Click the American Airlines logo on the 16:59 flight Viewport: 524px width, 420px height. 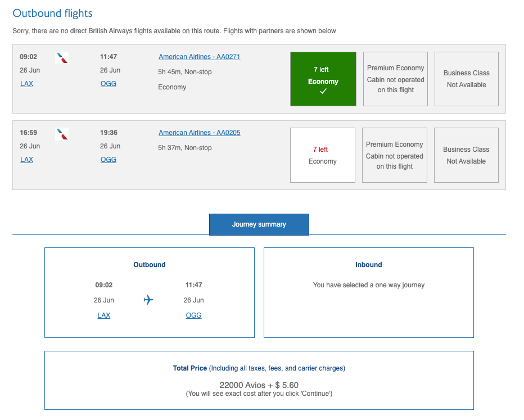click(x=62, y=134)
